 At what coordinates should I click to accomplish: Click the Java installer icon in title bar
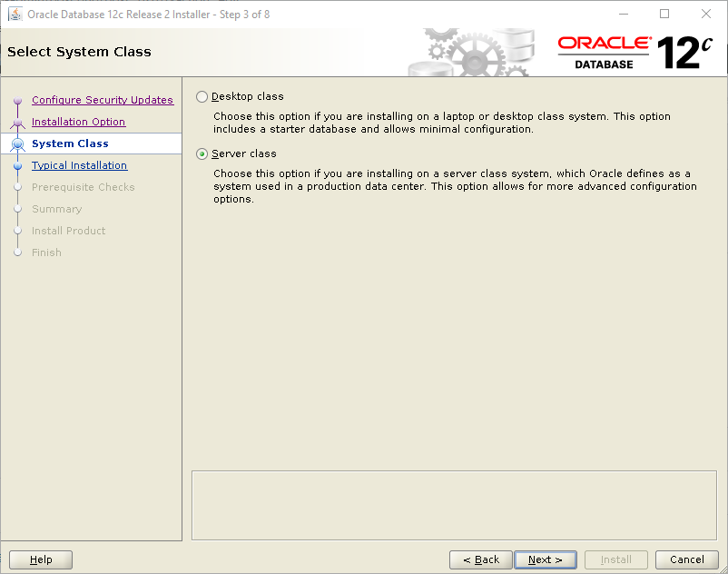[x=15, y=14]
